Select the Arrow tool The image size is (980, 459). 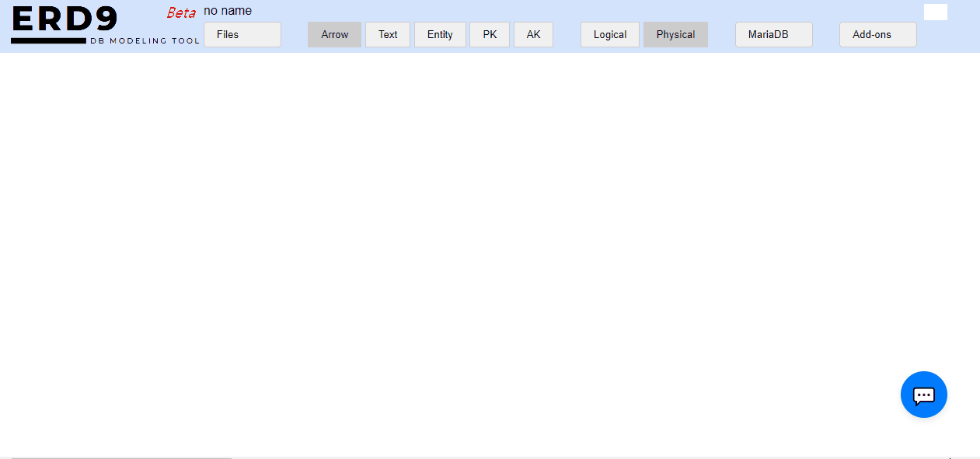(x=334, y=35)
